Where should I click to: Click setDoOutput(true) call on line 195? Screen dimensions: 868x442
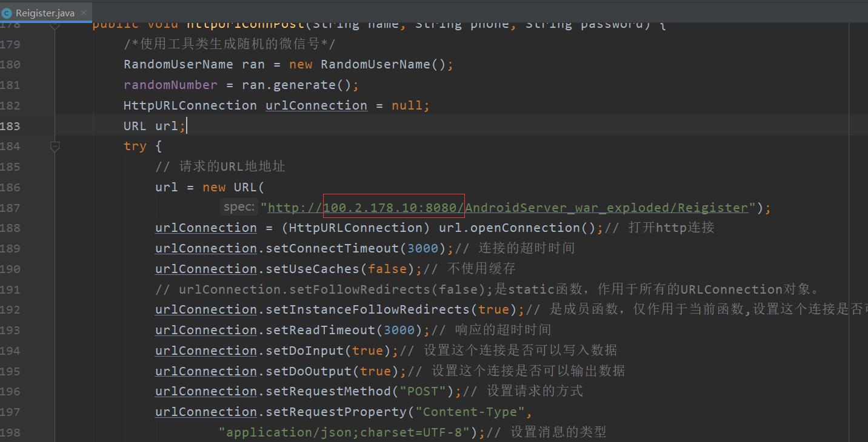tap(332, 371)
